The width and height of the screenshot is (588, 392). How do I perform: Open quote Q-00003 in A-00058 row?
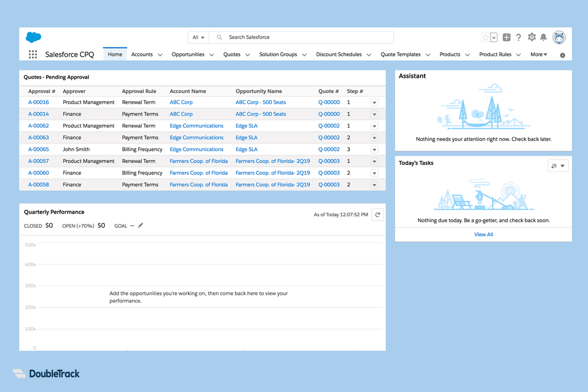pos(329,184)
